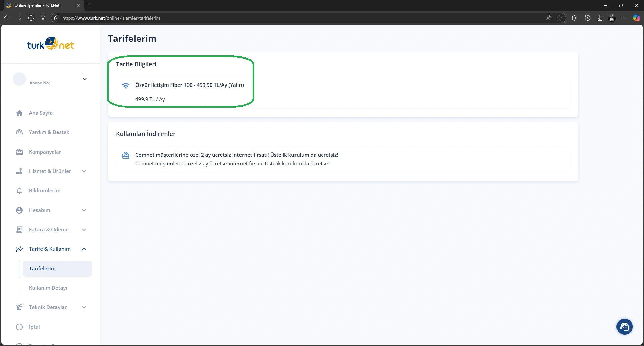
Task: Open a new browser tab
Action: [90, 5]
